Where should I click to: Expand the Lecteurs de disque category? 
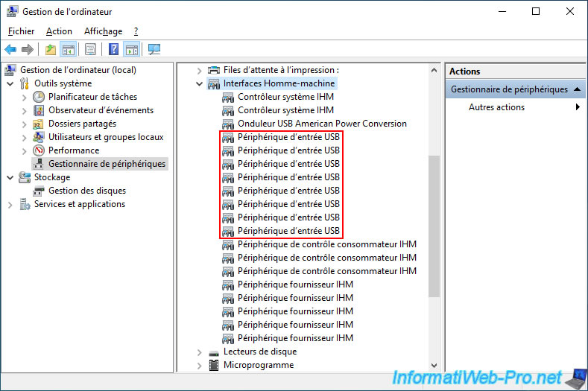click(199, 352)
